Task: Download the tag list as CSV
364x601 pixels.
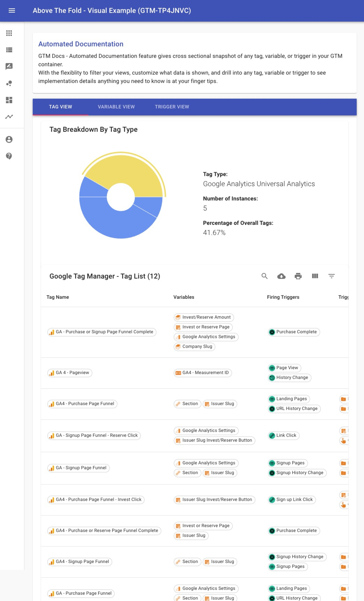Action: click(x=281, y=276)
